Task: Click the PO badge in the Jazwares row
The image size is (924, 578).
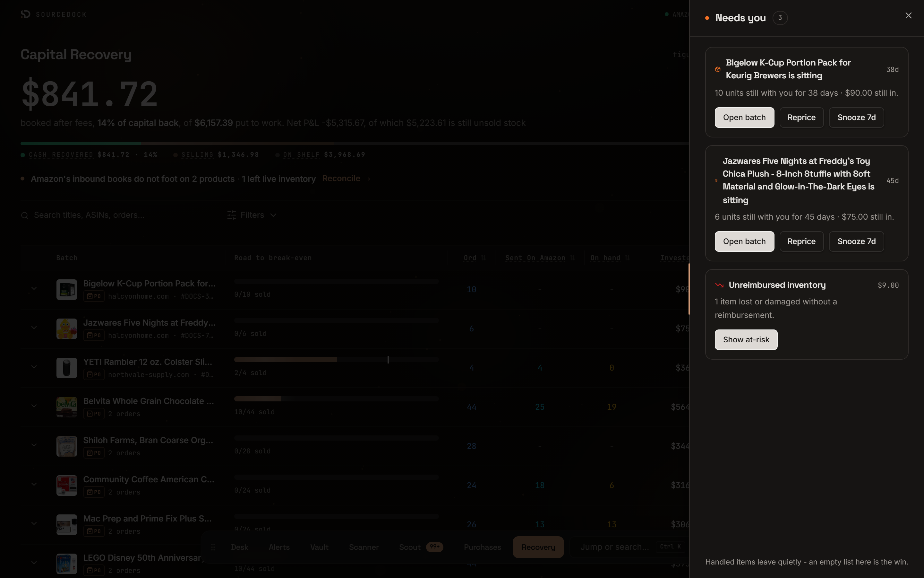Action: (94, 335)
